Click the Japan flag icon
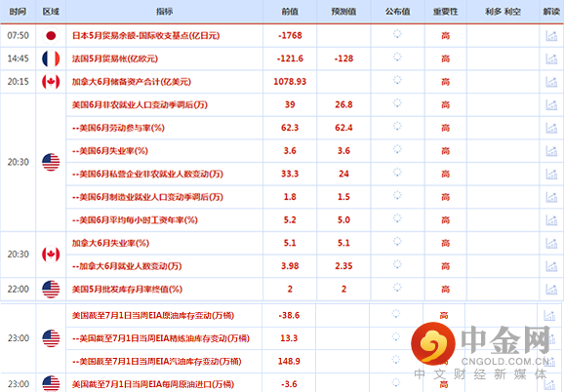The image size is (564, 392). [51, 35]
